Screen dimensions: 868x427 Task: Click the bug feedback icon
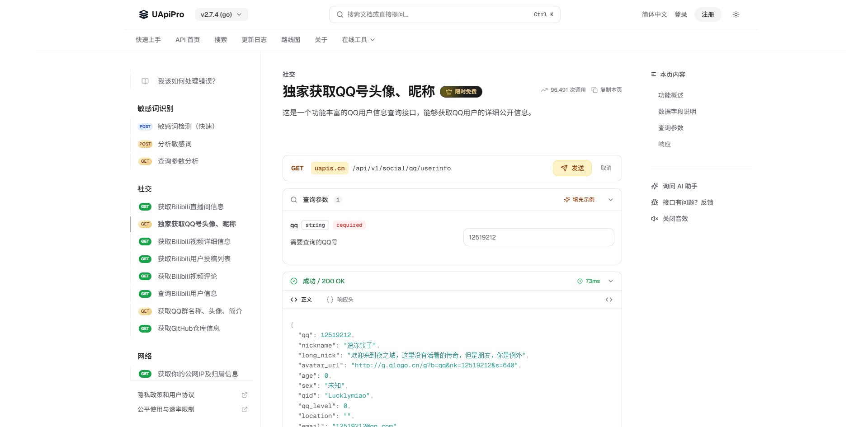tap(655, 202)
